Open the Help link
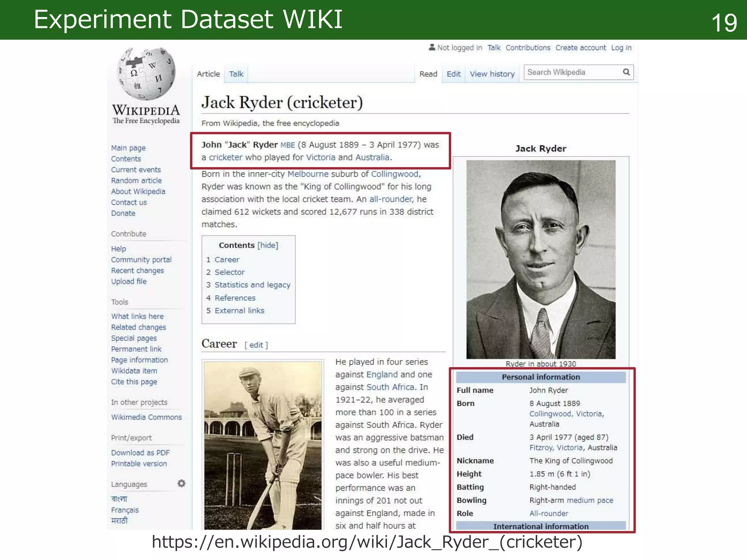Screen dimensions: 747x560 [119, 249]
